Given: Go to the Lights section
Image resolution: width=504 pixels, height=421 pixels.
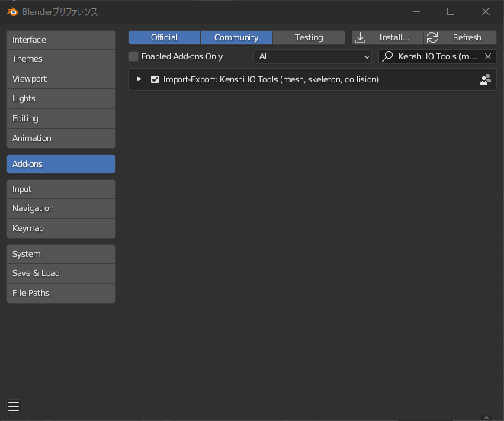Looking at the screenshot, I should point(61,98).
